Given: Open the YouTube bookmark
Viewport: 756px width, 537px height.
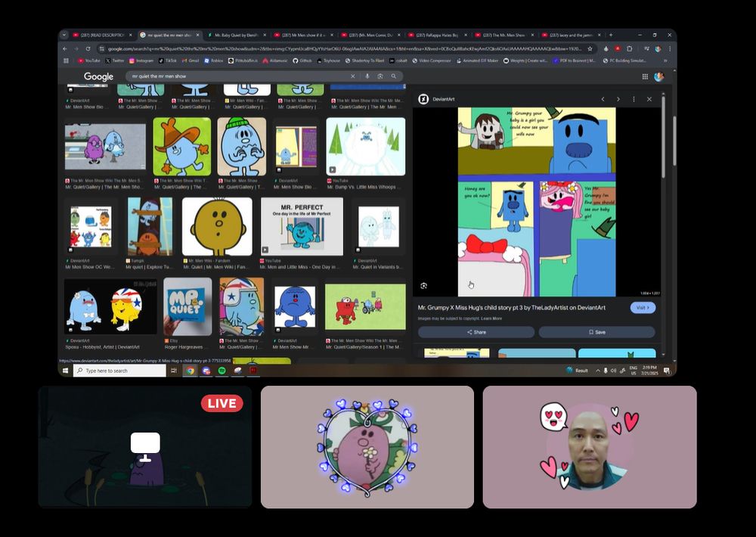Looking at the screenshot, I should [x=88, y=61].
